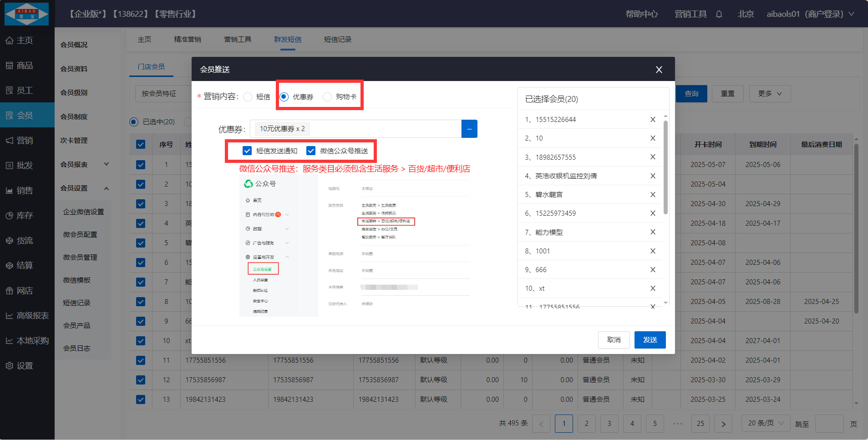Uncheck 短信发送通知 checkbox
The width and height of the screenshot is (868, 440).
click(247, 151)
